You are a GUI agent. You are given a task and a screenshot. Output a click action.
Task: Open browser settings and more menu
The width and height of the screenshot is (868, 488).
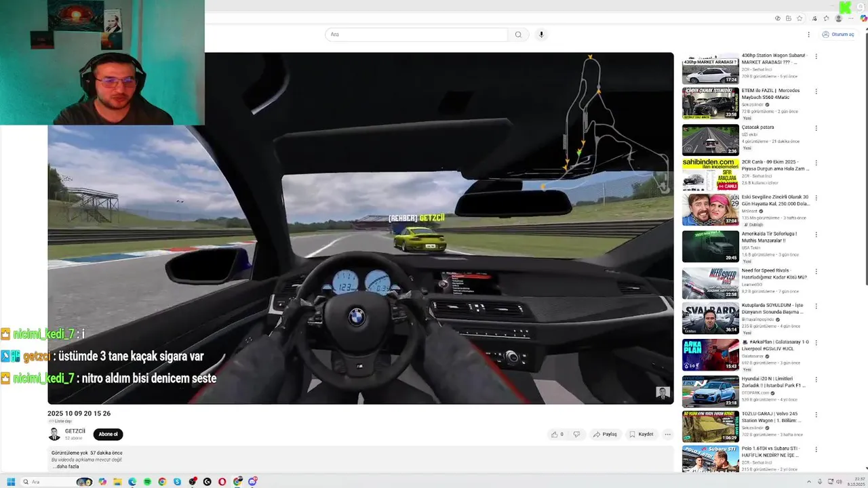[x=851, y=18]
